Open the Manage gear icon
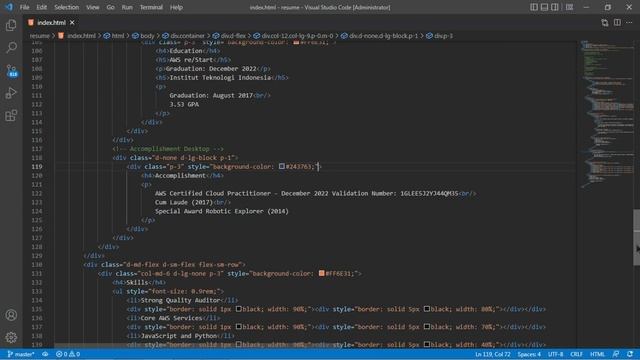The height and width of the screenshot is (360, 640). pyautogui.click(x=11, y=337)
